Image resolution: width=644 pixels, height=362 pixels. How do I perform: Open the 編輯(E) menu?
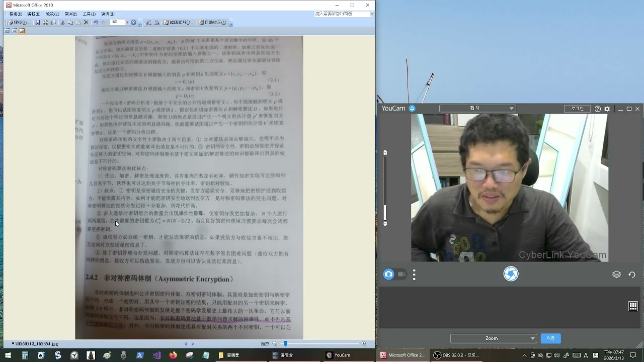click(34, 14)
